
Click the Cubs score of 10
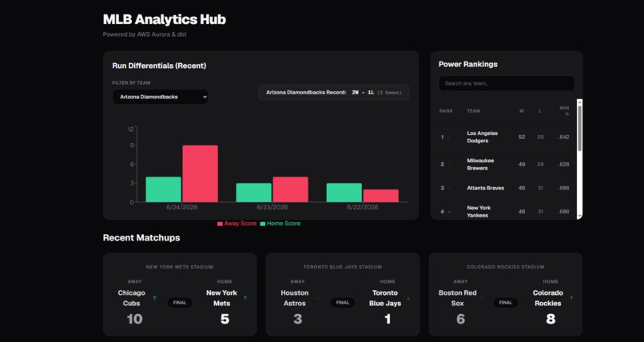[135, 319]
